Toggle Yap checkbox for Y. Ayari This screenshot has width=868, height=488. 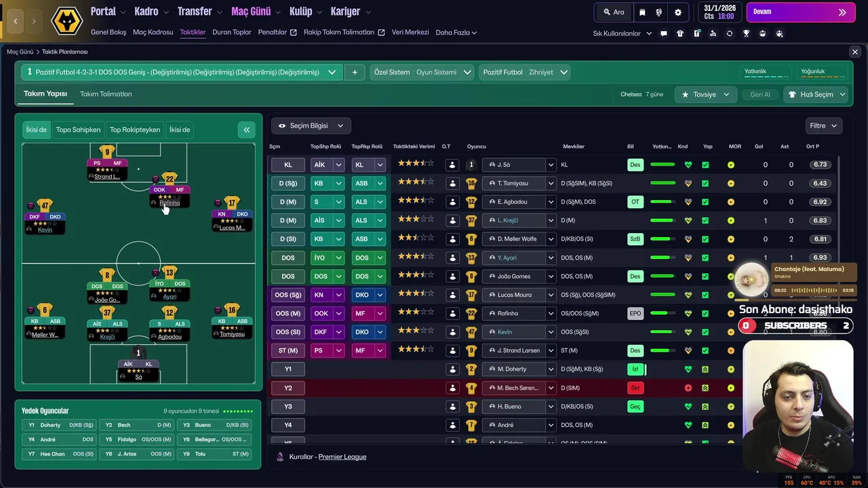(705, 258)
